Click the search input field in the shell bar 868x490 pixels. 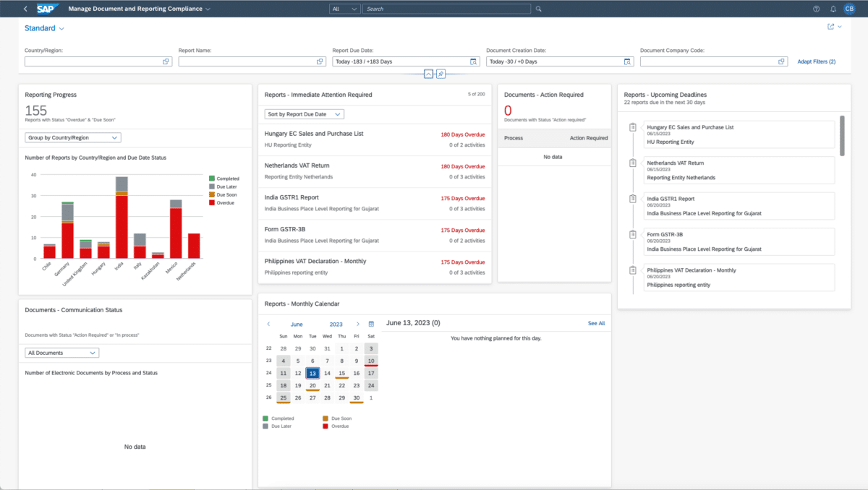[x=446, y=9]
